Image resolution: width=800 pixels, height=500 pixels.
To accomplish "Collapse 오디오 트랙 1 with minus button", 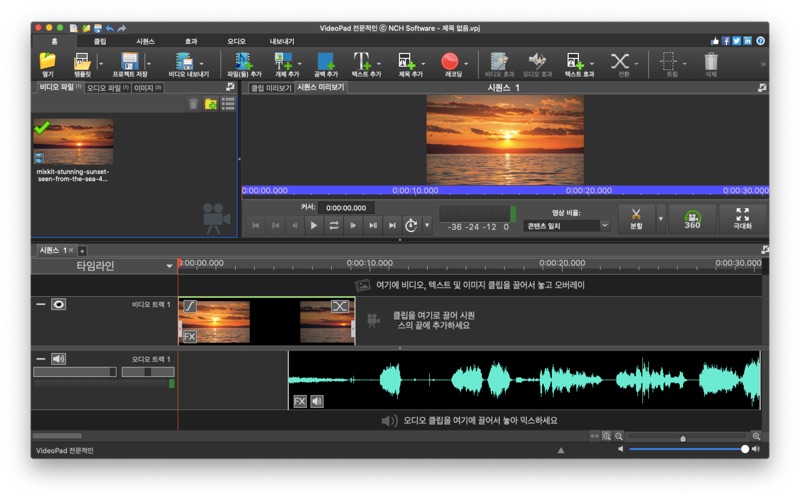I will pos(41,359).
